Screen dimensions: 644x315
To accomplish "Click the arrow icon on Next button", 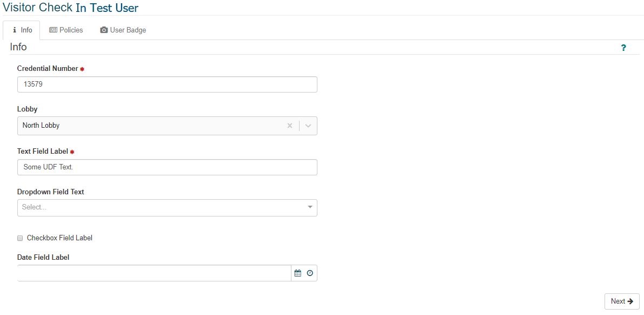I will 630,301.
